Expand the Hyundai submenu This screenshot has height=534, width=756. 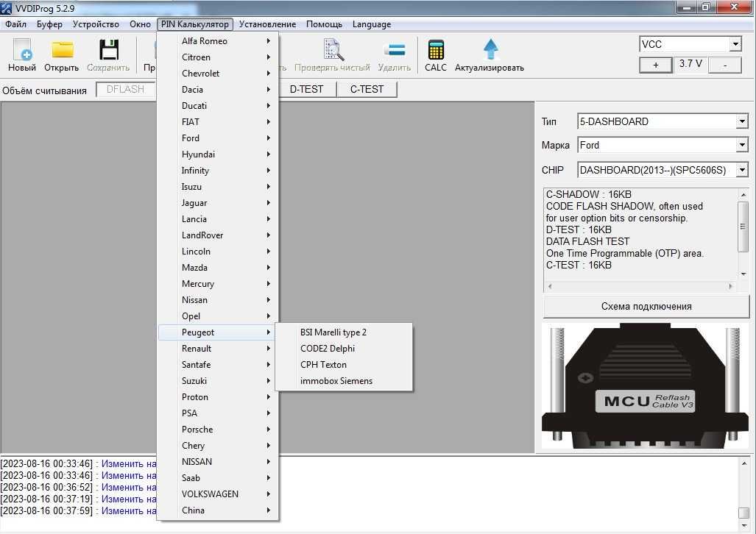click(219, 154)
